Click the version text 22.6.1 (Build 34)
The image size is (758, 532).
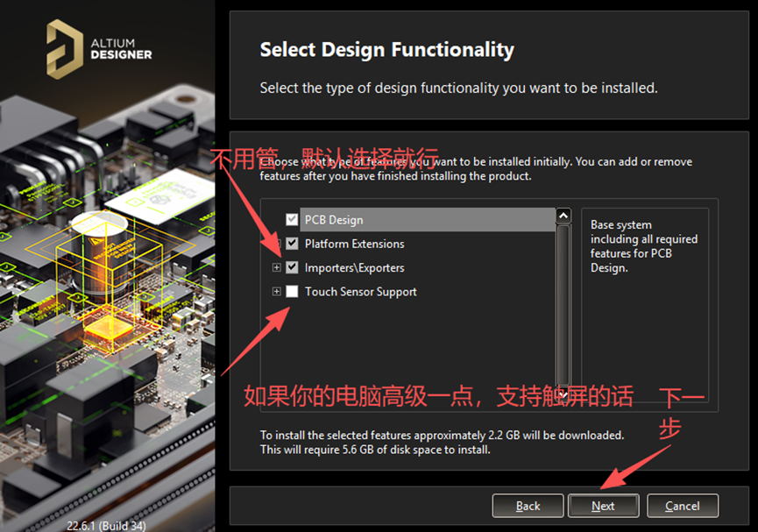click(106, 525)
